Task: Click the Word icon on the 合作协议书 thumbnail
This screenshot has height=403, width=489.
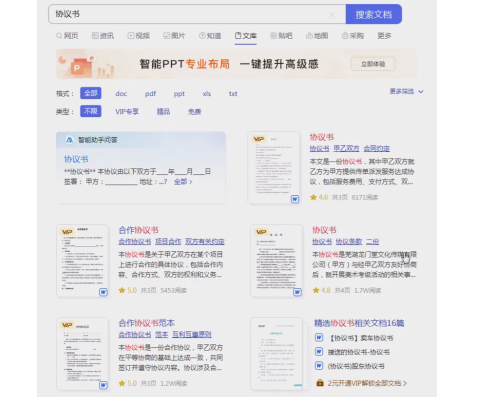Action: click(x=103, y=292)
